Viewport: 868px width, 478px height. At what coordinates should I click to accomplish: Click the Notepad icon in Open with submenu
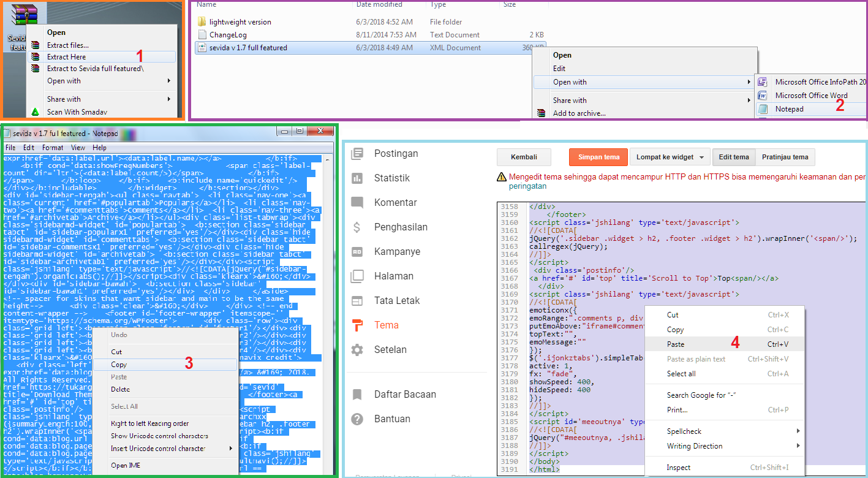click(763, 109)
